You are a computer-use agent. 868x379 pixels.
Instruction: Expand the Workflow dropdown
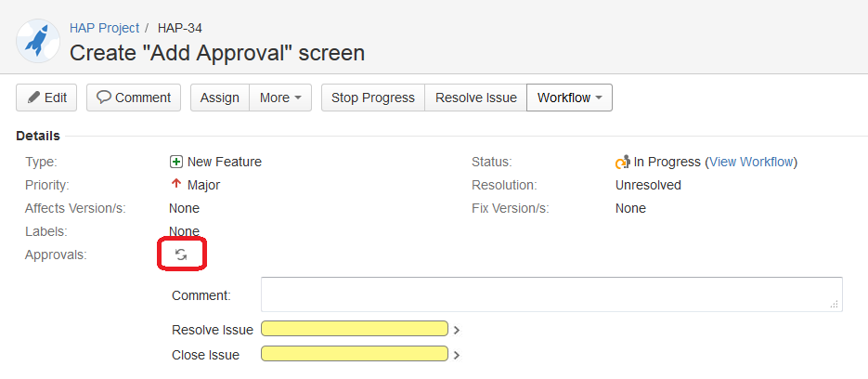pos(569,98)
